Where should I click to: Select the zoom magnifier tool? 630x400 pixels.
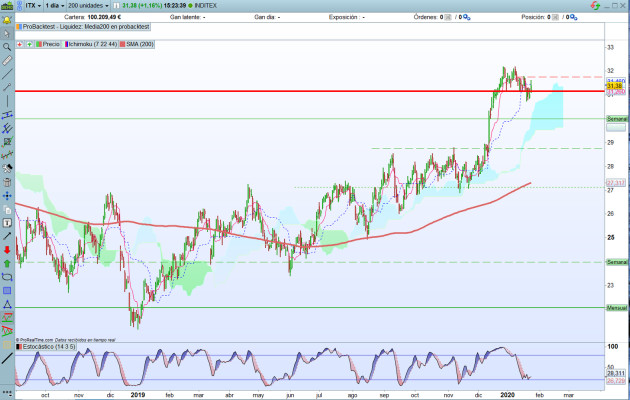click(7, 47)
